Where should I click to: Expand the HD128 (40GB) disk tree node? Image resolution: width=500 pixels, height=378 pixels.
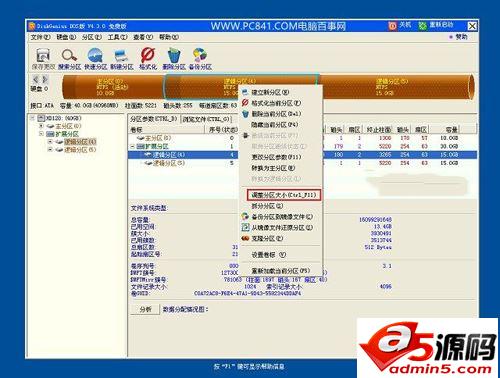tap(33, 118)
